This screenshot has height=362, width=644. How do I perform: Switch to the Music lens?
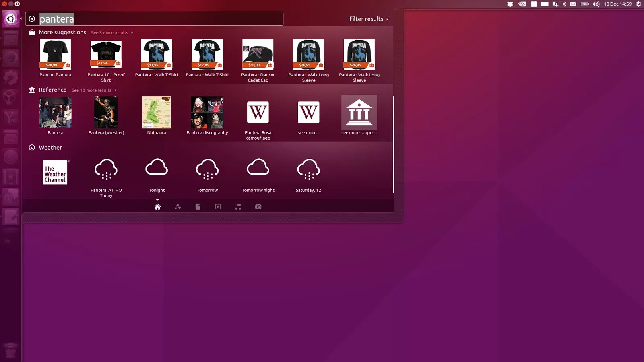point(238,207)
